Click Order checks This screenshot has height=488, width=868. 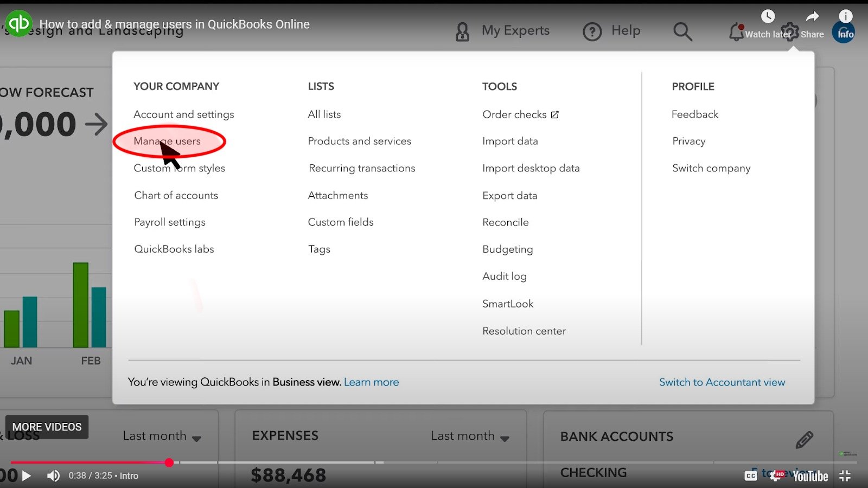(514, 114)
